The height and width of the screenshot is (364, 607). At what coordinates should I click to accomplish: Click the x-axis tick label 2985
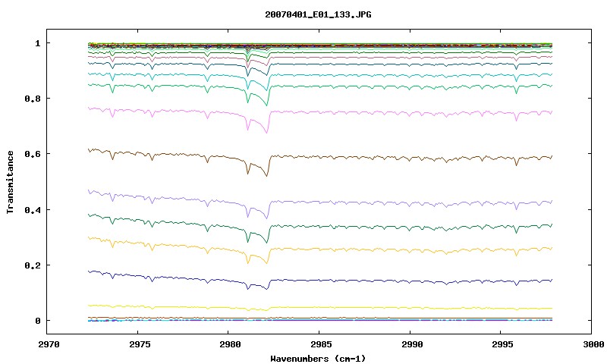point(319,344)
